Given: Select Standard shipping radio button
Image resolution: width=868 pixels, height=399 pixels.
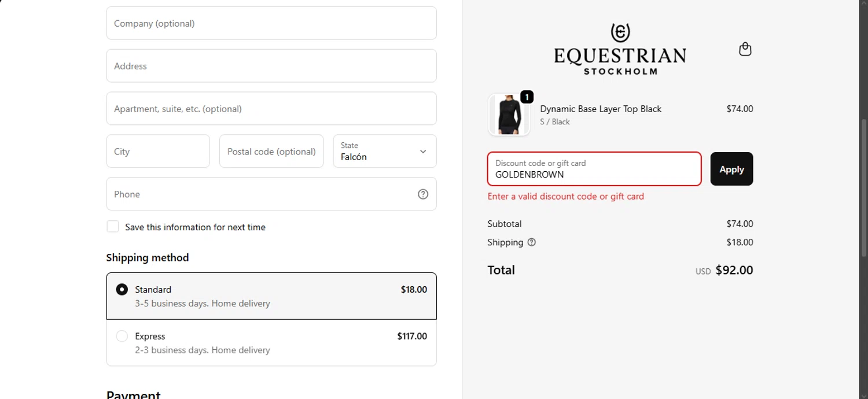Looking at the screenshot, I should pyautogui.click(x=122, y=289).
